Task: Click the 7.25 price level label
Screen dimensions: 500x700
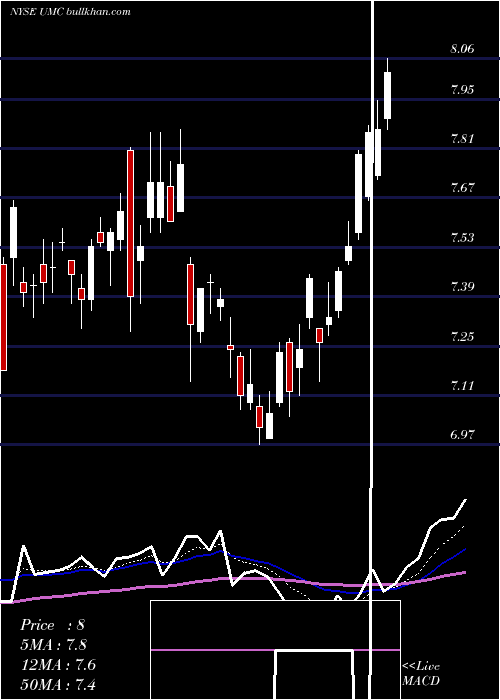Action: 462,336
